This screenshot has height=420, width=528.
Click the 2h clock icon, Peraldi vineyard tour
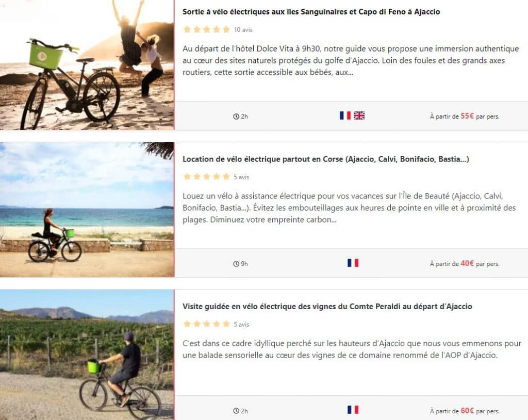[236, 411]
